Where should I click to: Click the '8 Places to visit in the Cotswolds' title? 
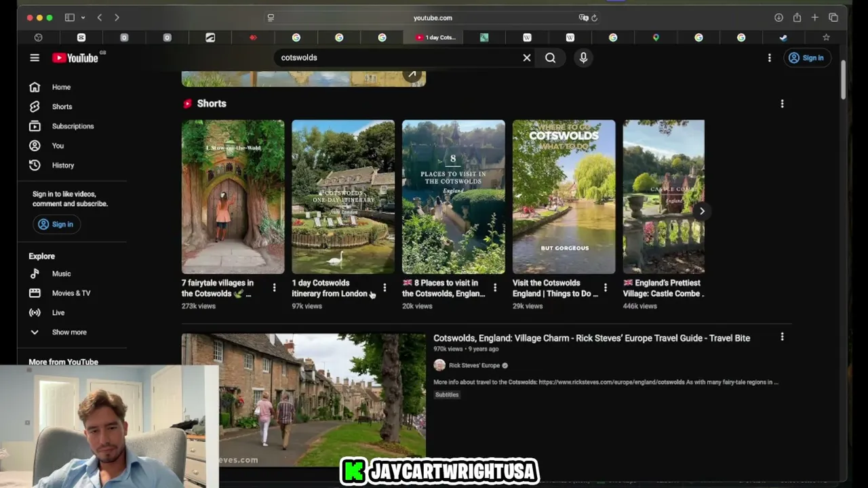(445, 288)
